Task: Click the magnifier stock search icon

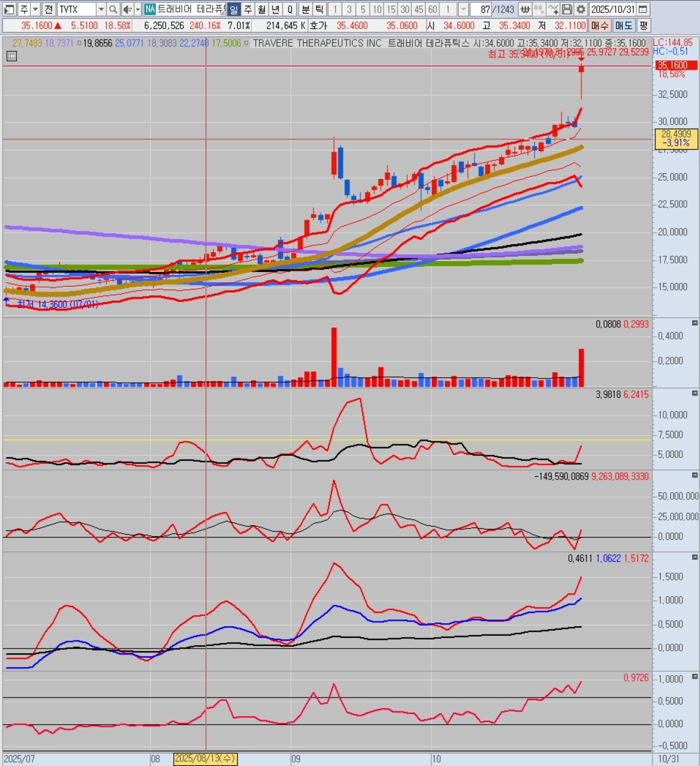Action: pyautogui.click(x=113, y=9)
